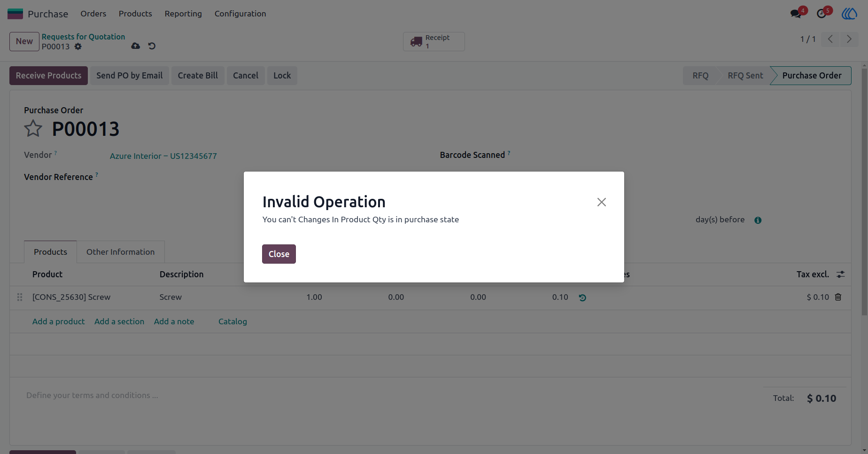The width and height of the screenshot is (868, 454).
Task: Switch to the Products tab
Action: pyautogui.click(x=50, y=252)
